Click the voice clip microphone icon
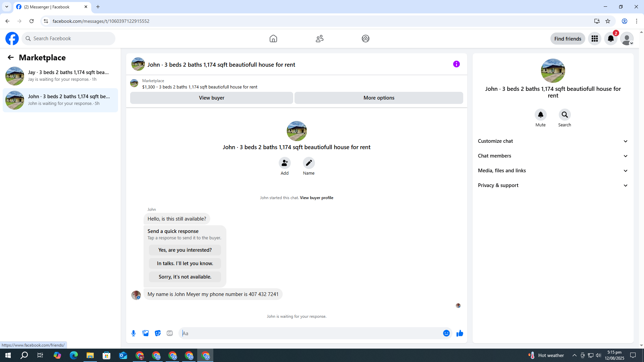 point(133,333)
